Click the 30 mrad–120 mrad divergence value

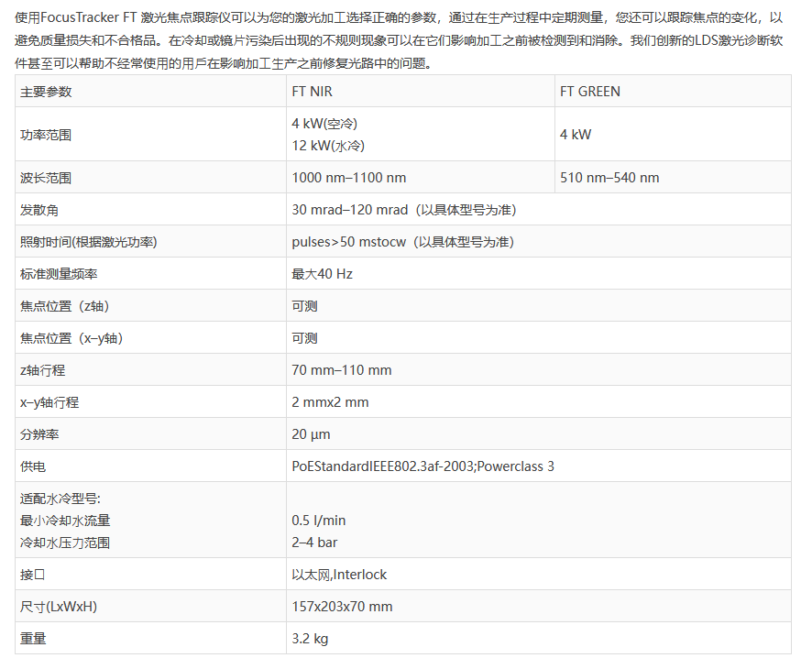tap(349, 210)
